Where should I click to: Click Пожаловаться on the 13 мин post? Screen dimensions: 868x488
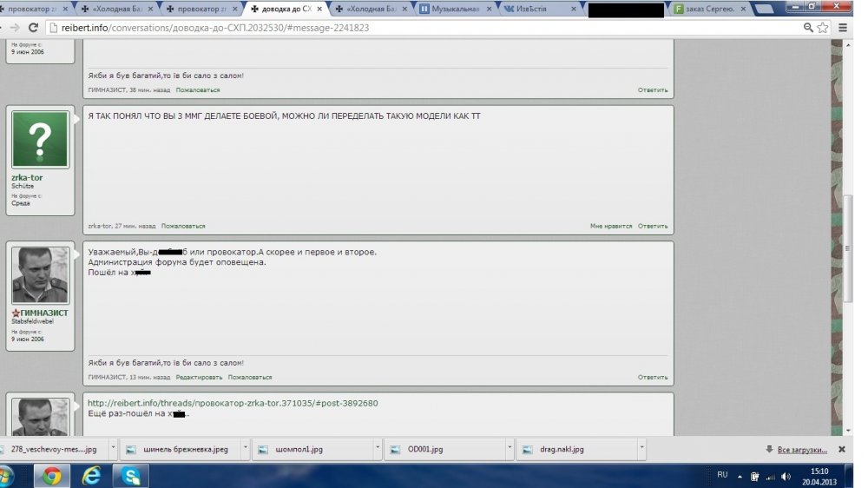click(250, 377)
